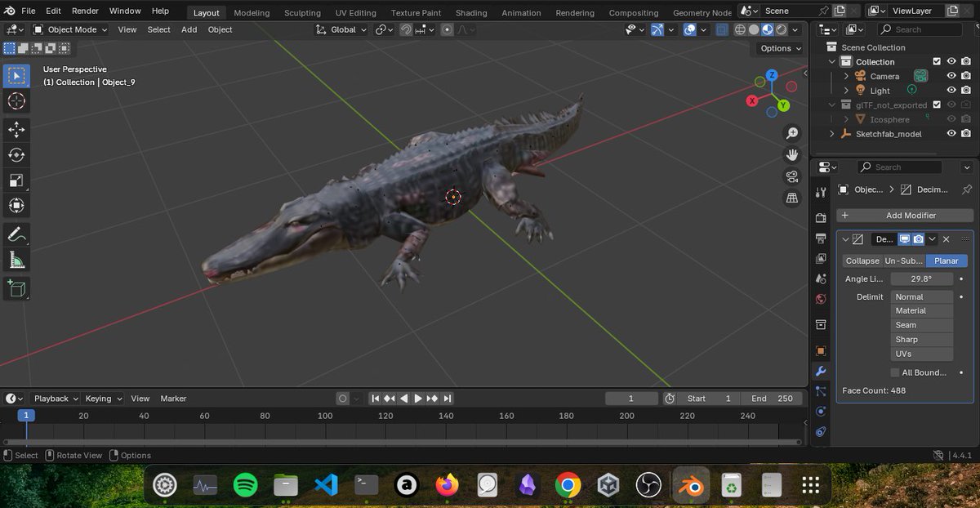Open the World properties tab
This screenshot has height=508, width=980.
(821, 300)
